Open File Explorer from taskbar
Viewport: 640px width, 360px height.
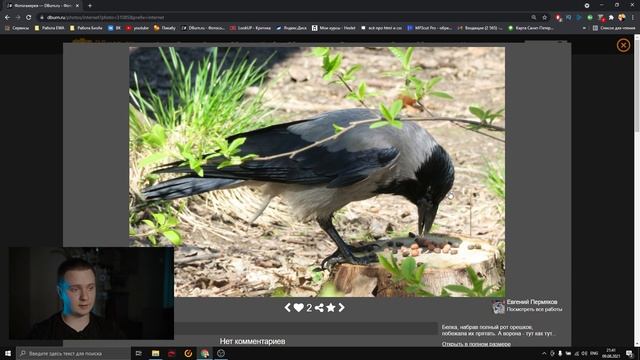(156, 353)
